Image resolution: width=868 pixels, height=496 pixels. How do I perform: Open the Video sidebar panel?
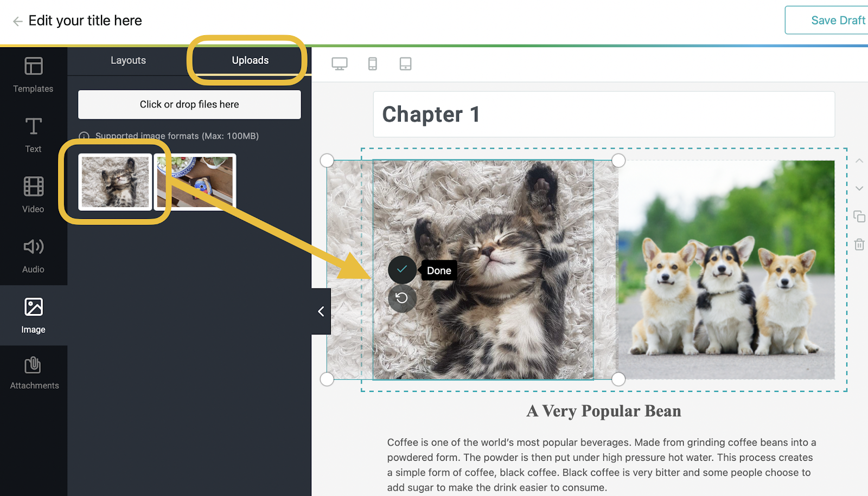point(33,195)
